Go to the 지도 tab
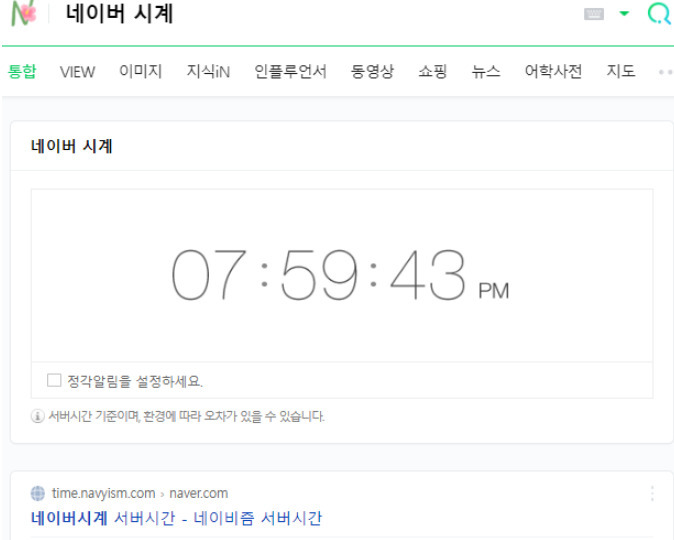This screenshot has width=674, height=540. click(621, 71)
